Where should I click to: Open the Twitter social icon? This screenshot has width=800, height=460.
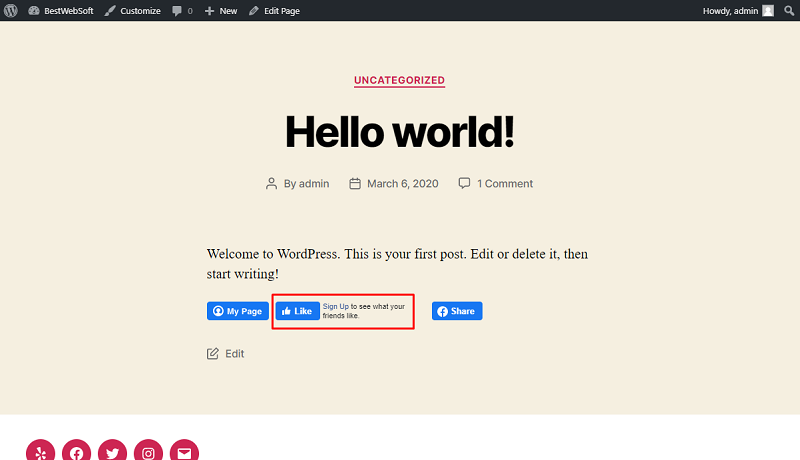pyautogui.click(x=112, y=451)
